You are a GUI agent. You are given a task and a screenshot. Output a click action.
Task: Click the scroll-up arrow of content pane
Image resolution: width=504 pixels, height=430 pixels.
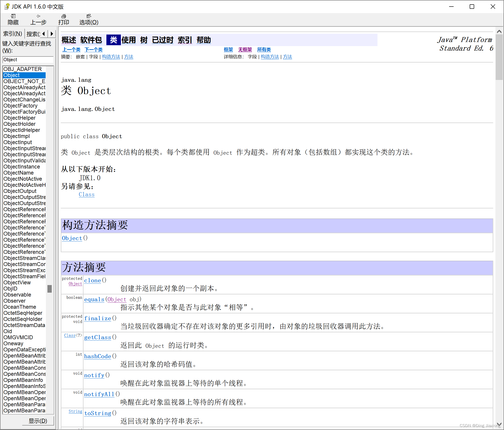point(499,32)
